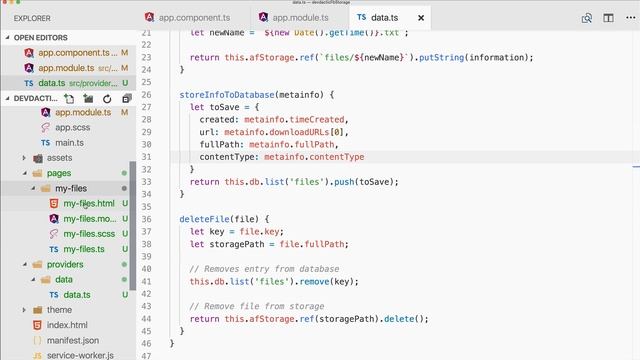640x360 pixels.
Task: Click the JS icon beside service-worker.js
Action: click(x=37, y=356)
